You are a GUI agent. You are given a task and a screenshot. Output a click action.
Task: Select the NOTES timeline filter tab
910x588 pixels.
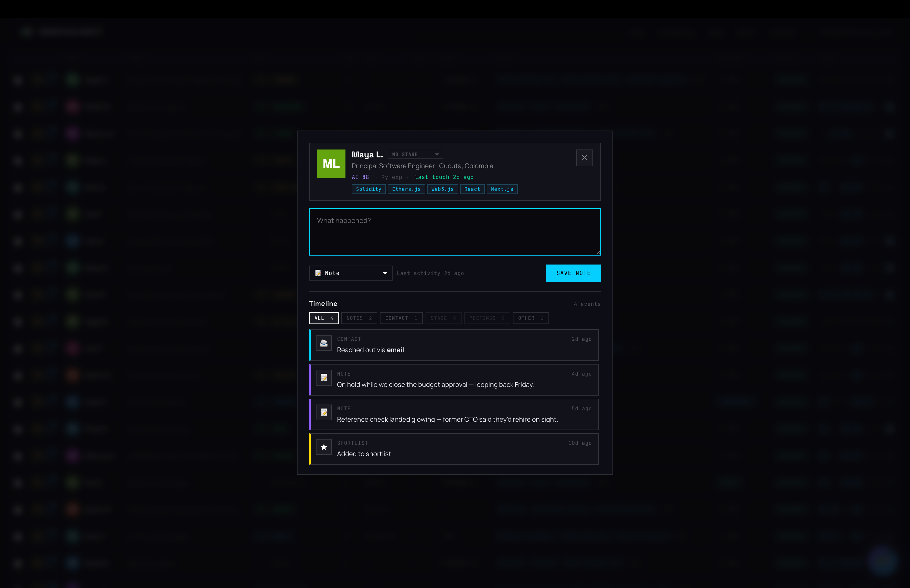[359, 318]
